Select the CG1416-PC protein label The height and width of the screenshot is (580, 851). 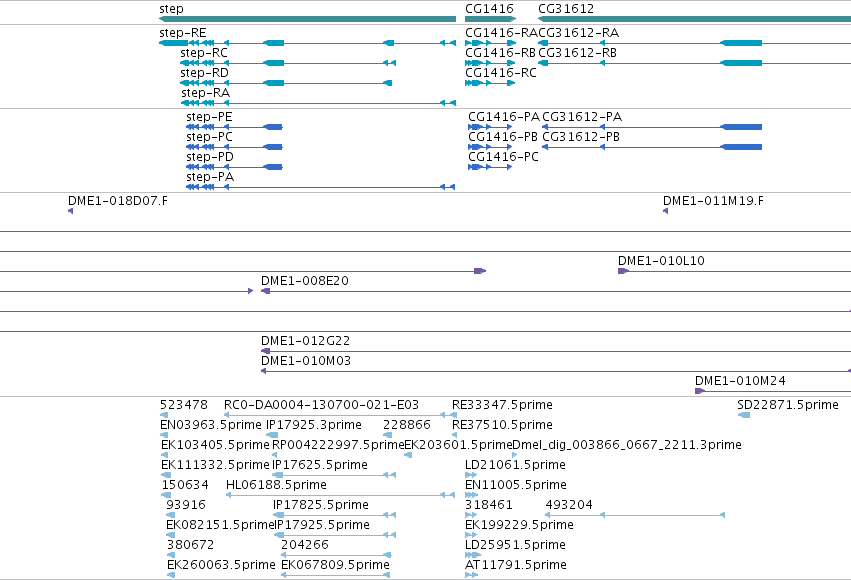(503, 157)
